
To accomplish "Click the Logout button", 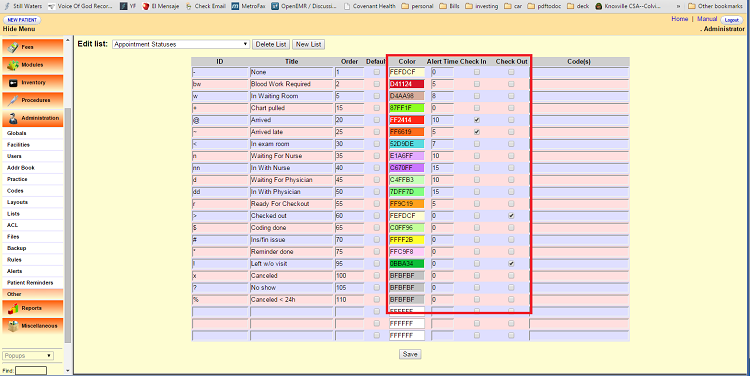I will (732, 20).
